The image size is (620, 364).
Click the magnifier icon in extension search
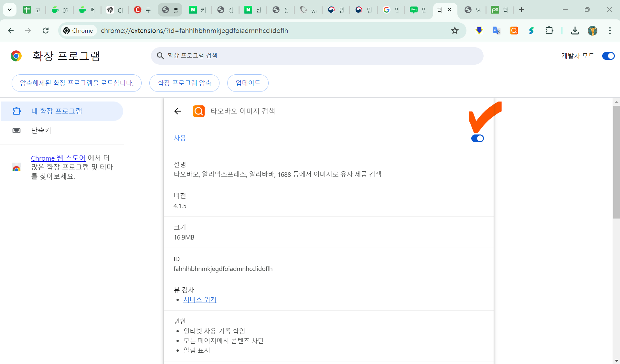160,56
